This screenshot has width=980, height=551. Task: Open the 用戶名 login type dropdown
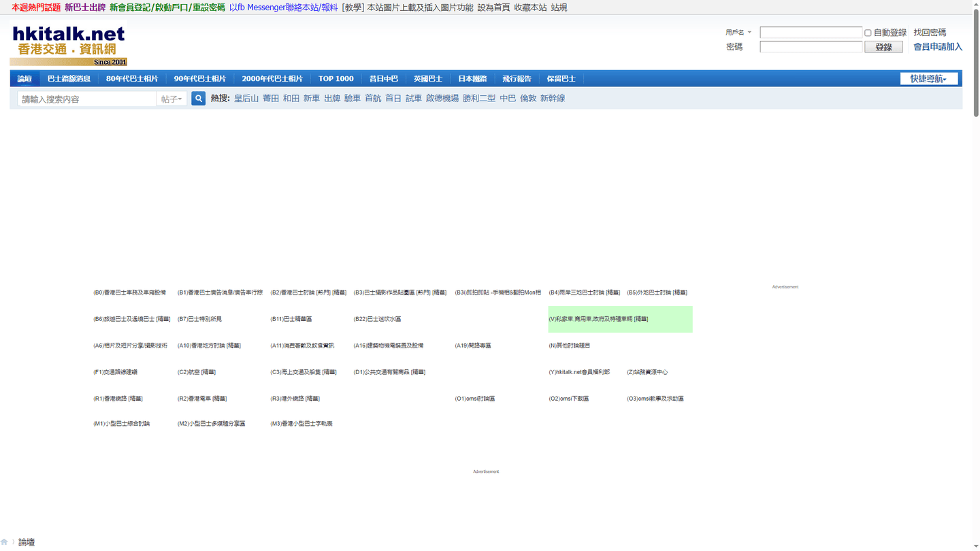pyautogui.click(x=738, y=32)
